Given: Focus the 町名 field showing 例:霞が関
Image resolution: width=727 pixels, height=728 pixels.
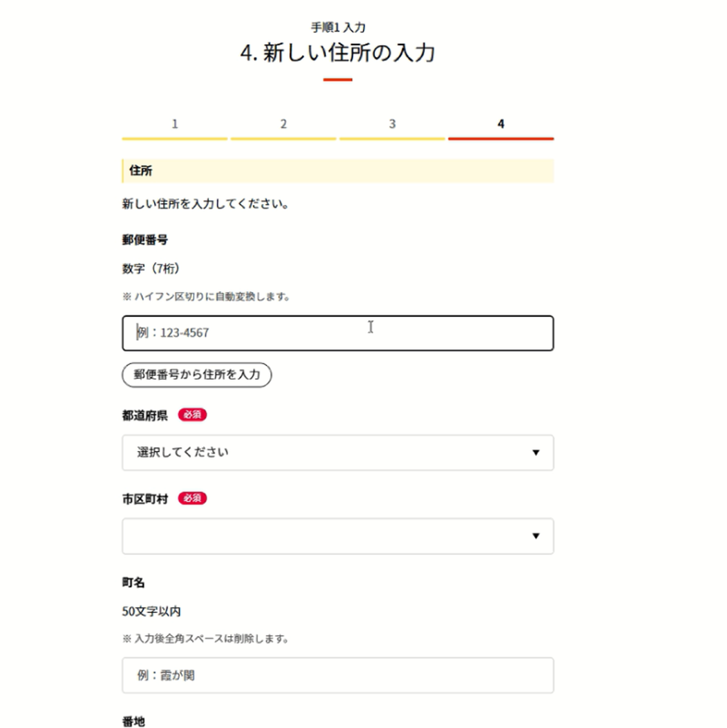Looking at the screenshot, I should click(338, 676).
